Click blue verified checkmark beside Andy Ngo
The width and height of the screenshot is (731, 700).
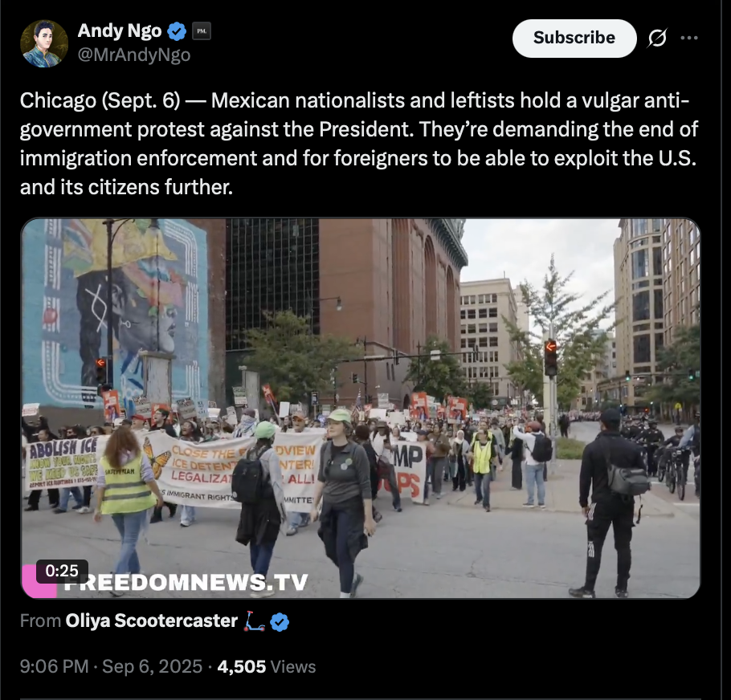click(177, 31)
